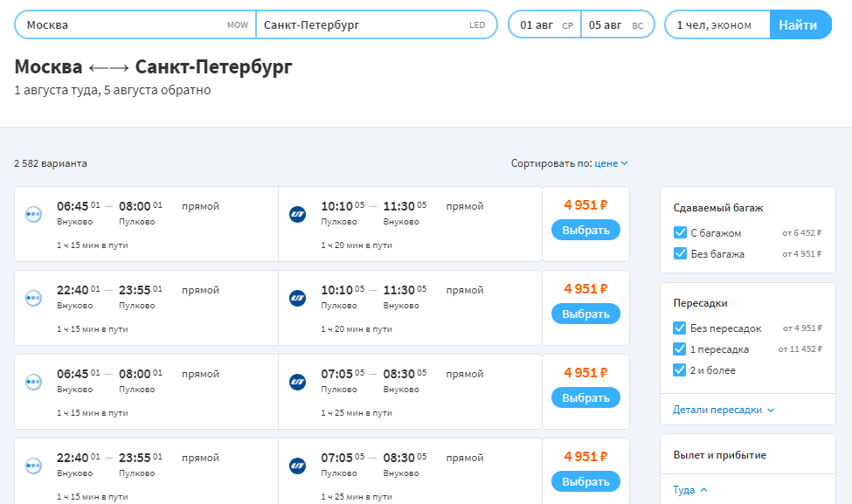852x504 pixels.
Task: Toggle the "1 пересадка" checkbox
Action: coord(680,349)
